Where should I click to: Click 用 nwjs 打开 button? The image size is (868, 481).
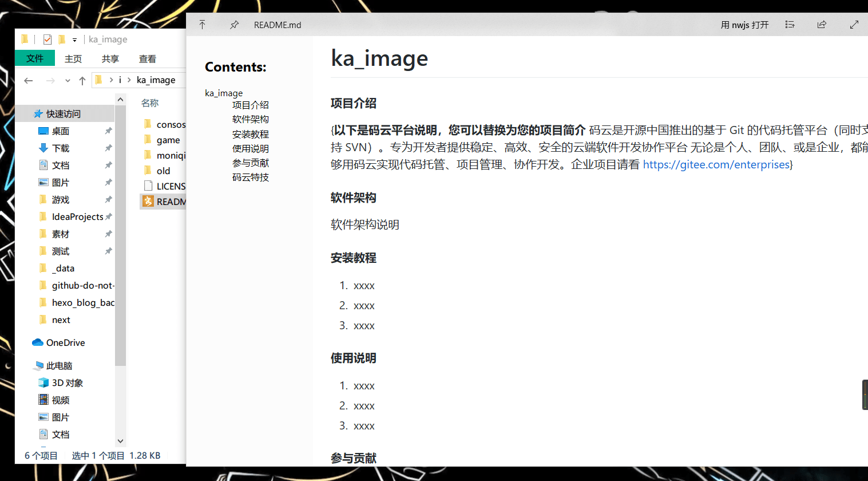[744, 25]
